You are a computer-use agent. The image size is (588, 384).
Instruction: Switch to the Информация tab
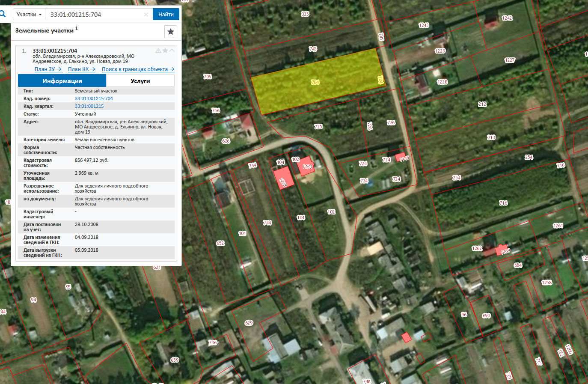pos(62,81)
